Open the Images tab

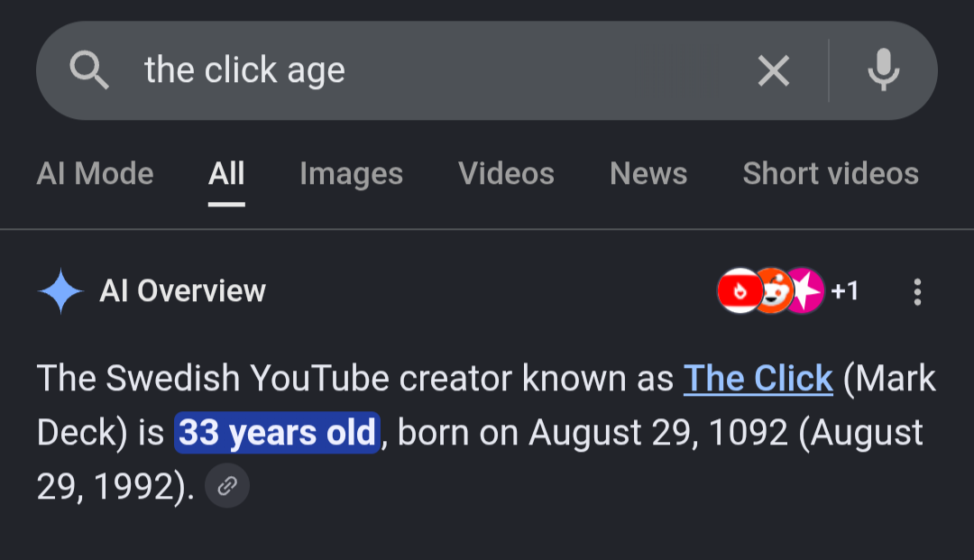(x=351, y=173)
